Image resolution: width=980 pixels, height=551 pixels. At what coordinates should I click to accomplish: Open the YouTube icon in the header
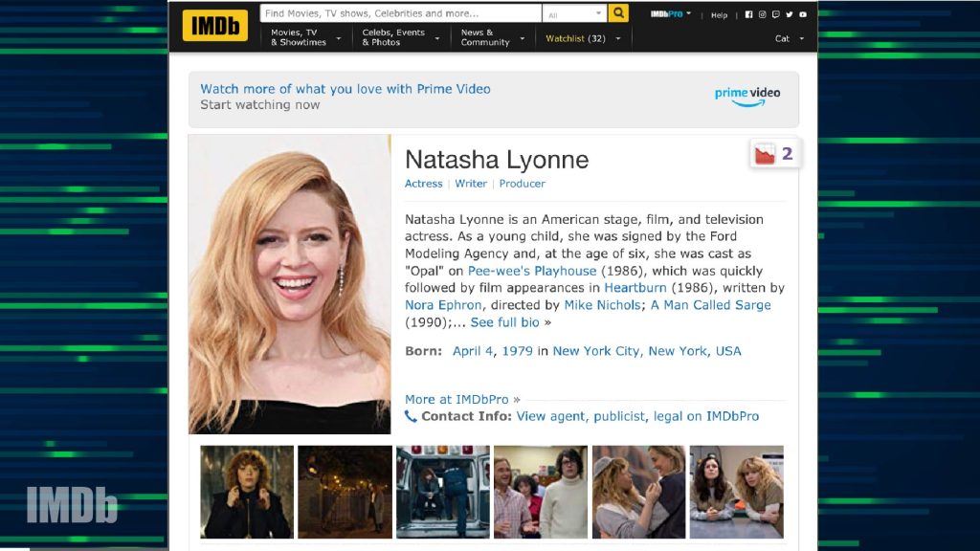click(803, 14)
